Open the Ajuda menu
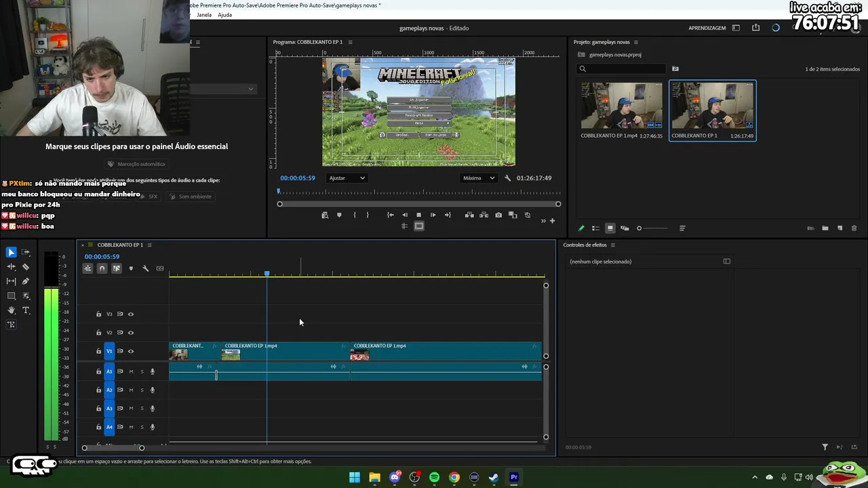The height and width of the screenshot is (488, 868). coord(224,15)
